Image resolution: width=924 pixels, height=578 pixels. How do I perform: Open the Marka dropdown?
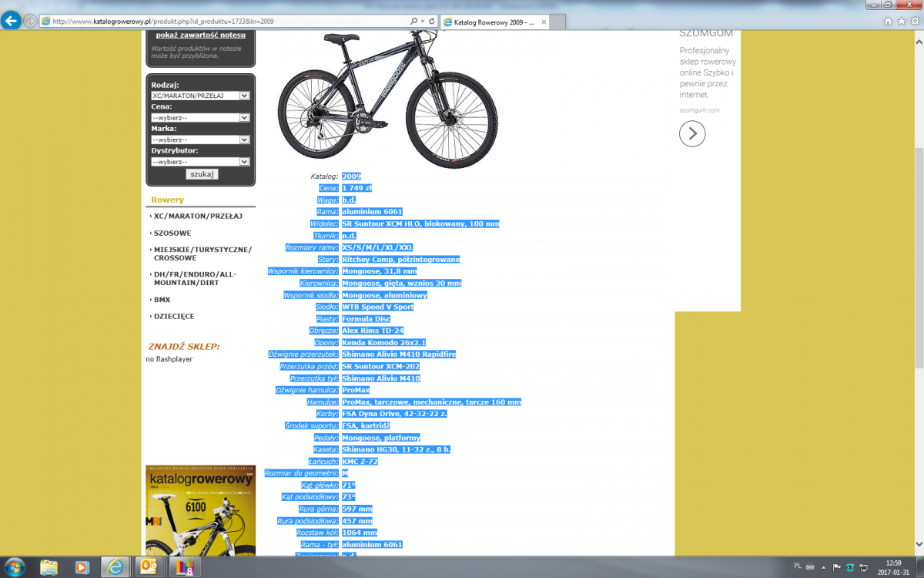click(201, 140)
